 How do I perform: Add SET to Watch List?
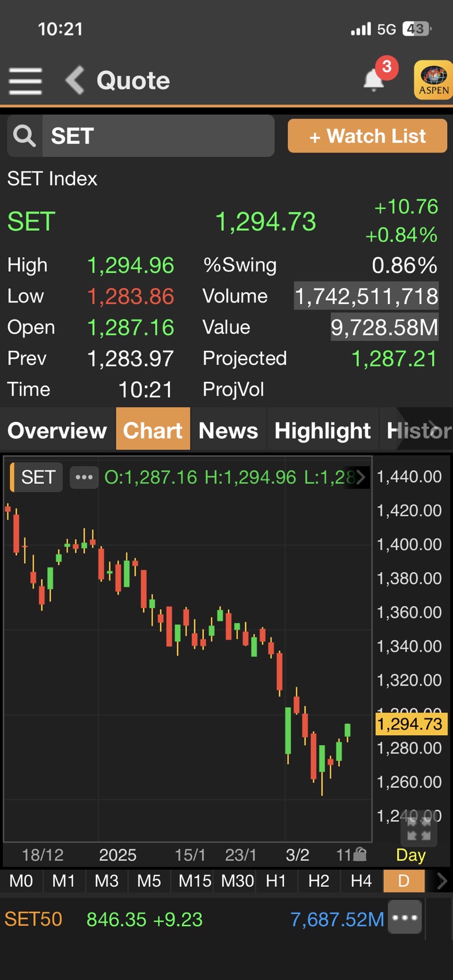[x=367, y=136]
